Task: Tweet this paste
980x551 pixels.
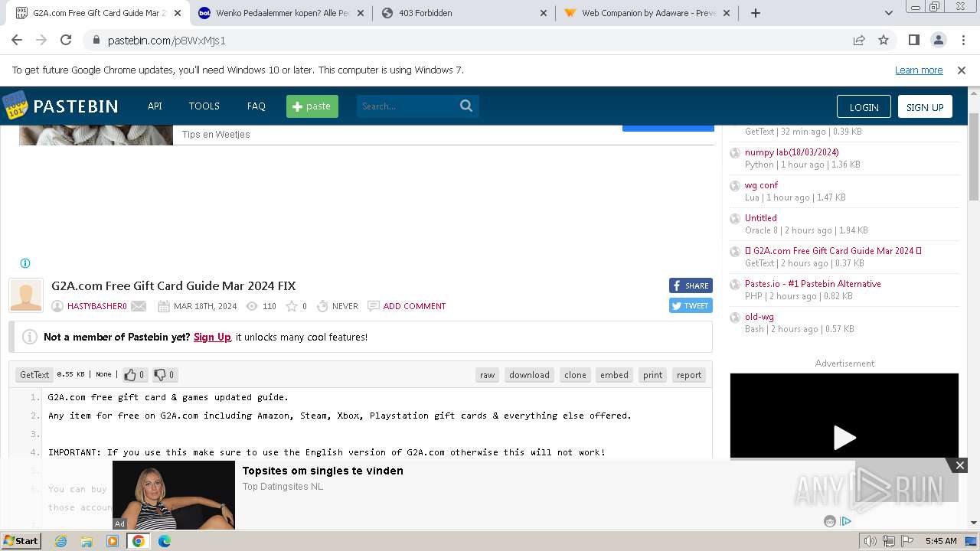Action: coord(691,305)
